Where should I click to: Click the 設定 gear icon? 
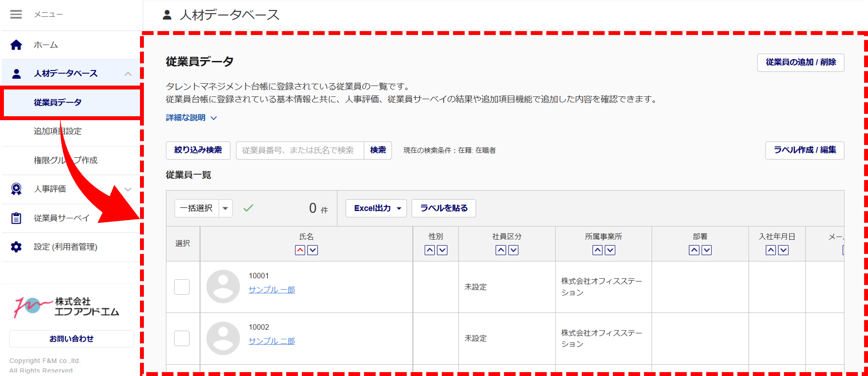pos(16,247)
